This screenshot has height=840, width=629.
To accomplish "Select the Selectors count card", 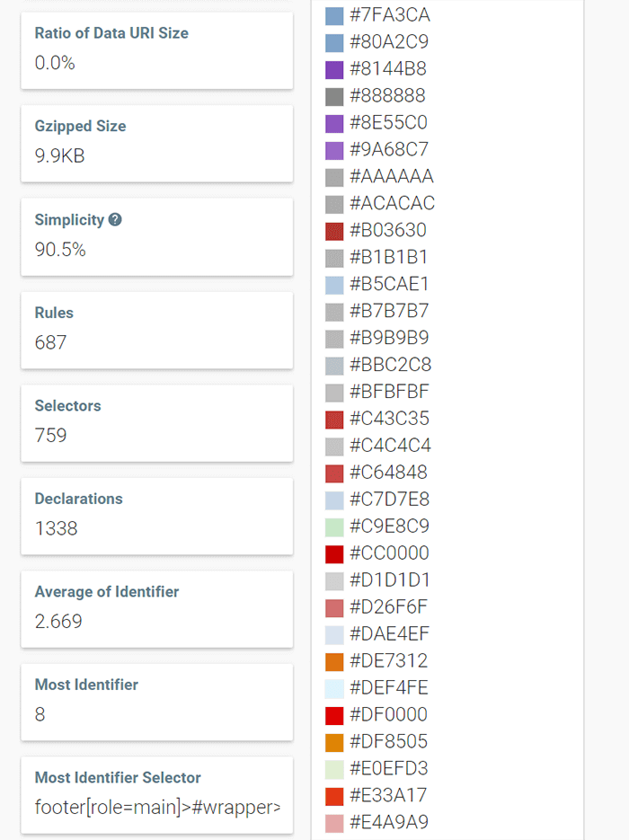I will pos(156,421).
